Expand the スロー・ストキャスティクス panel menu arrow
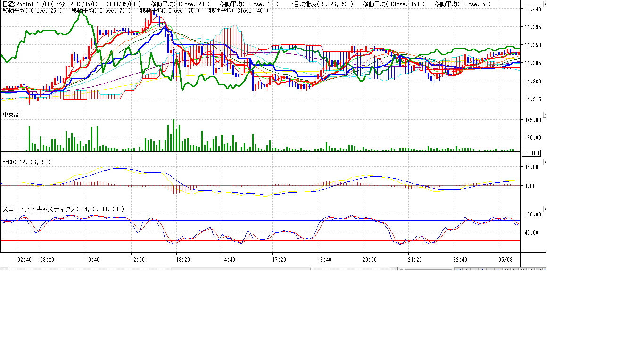The width and height of the screenshot is (644, 362). [x=545, y=209]
